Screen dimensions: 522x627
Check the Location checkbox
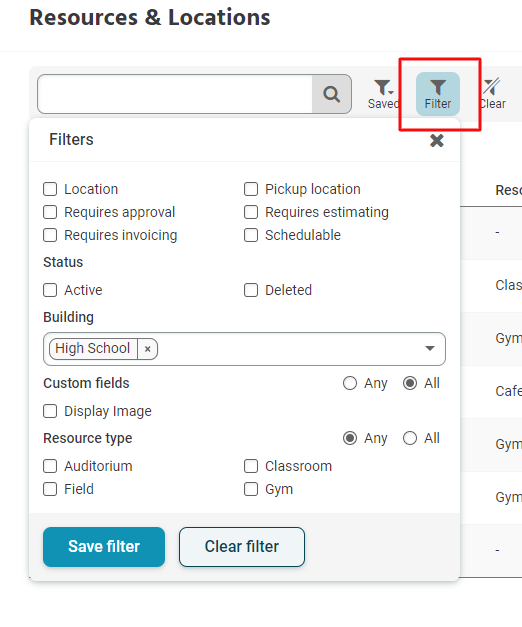tap(50, 189)
